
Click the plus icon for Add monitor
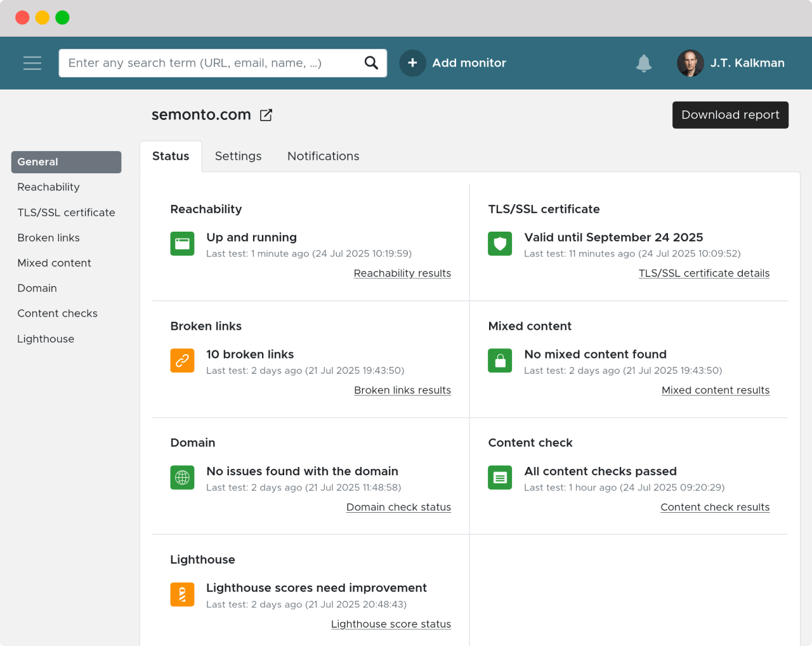(x=412, y=63)
